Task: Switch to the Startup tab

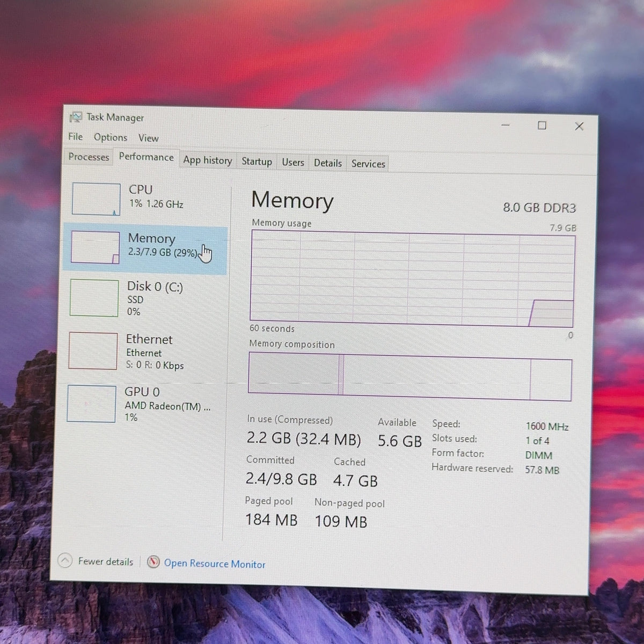Action: (257, 161)
